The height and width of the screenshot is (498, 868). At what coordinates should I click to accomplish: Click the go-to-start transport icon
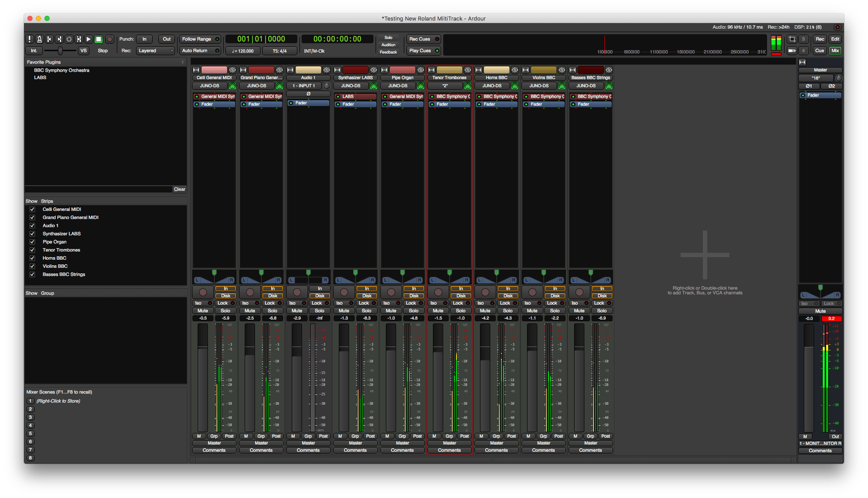49,39
